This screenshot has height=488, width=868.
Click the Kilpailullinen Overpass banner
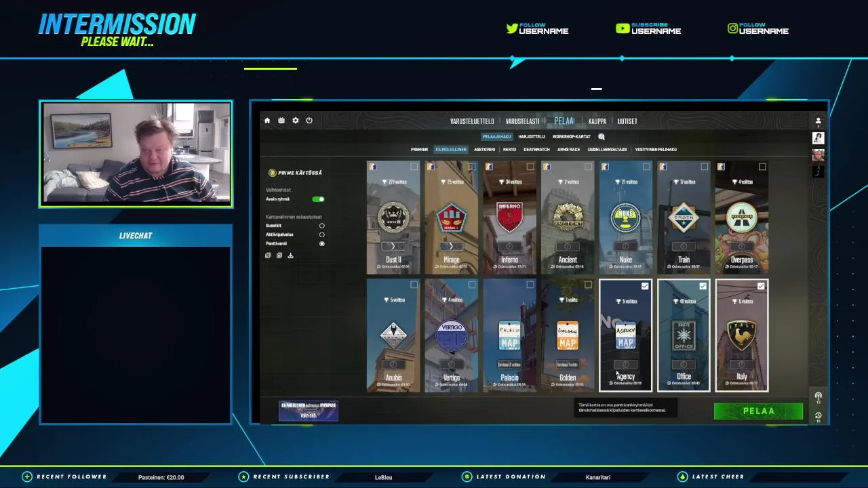pyautogui.click(x=308, y=410)
